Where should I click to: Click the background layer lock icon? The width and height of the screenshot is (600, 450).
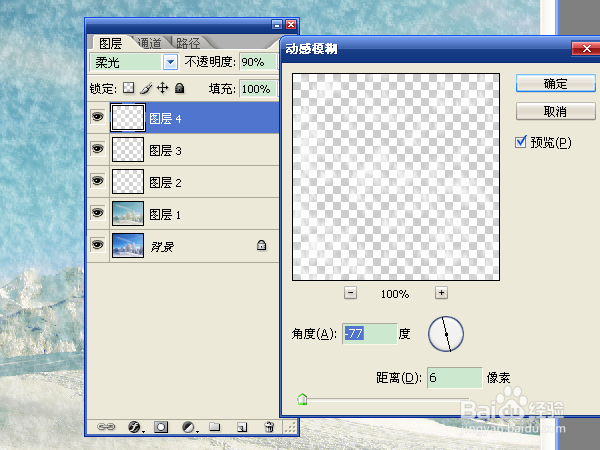coord(261,245)
